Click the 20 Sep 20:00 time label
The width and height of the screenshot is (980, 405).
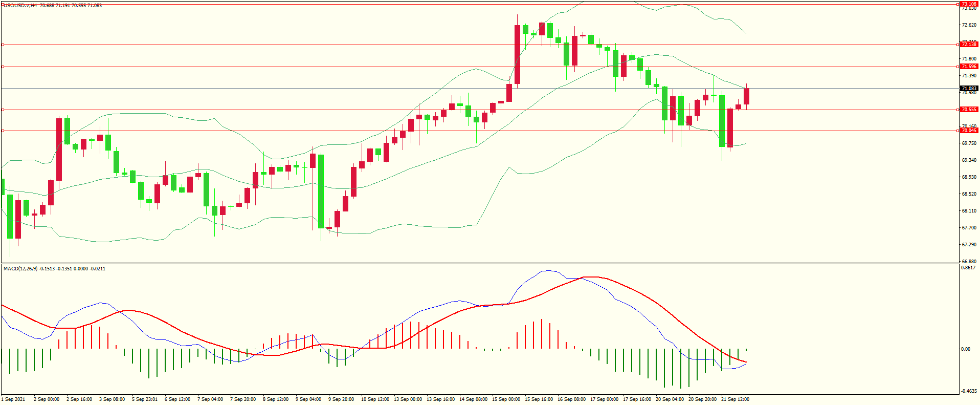702,399
